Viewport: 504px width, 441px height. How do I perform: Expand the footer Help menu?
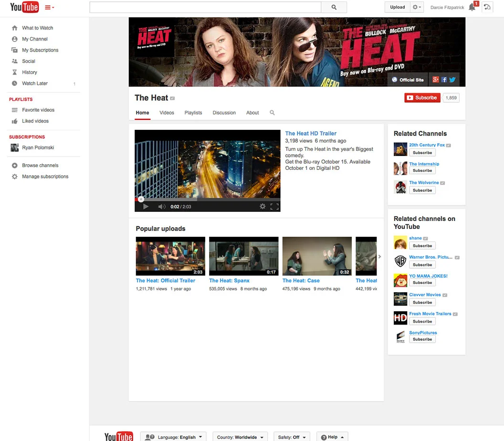[332, 437]
